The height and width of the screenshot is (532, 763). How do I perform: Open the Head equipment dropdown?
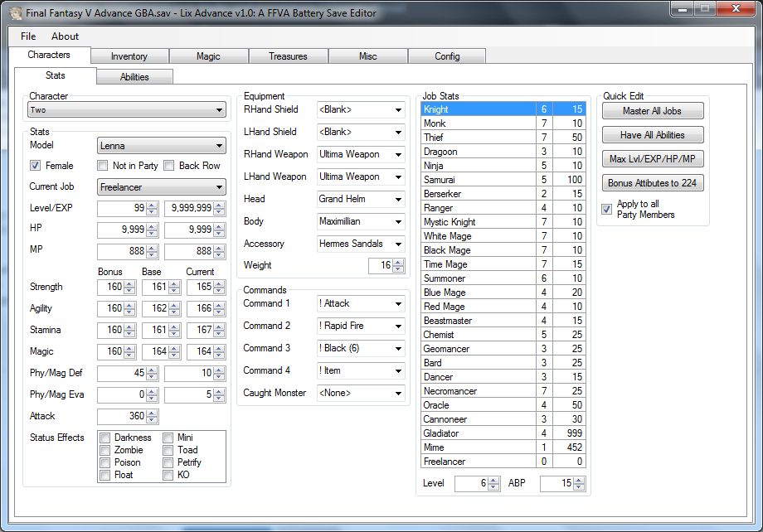(x=361, y=200)
